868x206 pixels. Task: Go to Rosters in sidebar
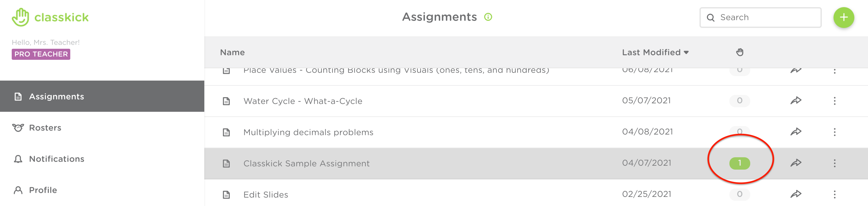point(45,128)
